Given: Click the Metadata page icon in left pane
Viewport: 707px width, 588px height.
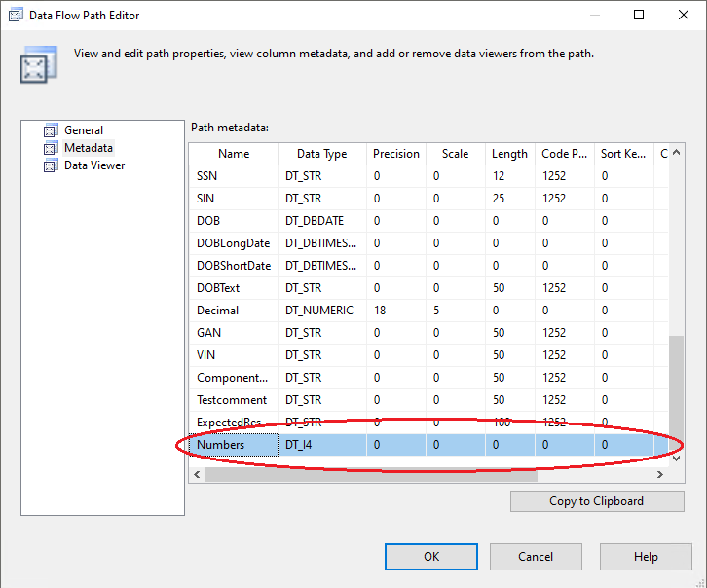Looking at the screenshot, I should coord(51,148).
